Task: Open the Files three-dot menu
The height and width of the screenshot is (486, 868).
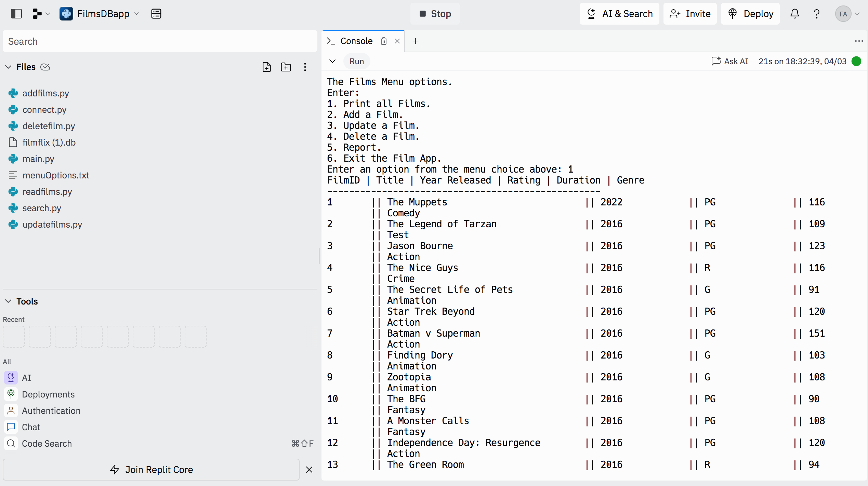Action: pos(305,67)
